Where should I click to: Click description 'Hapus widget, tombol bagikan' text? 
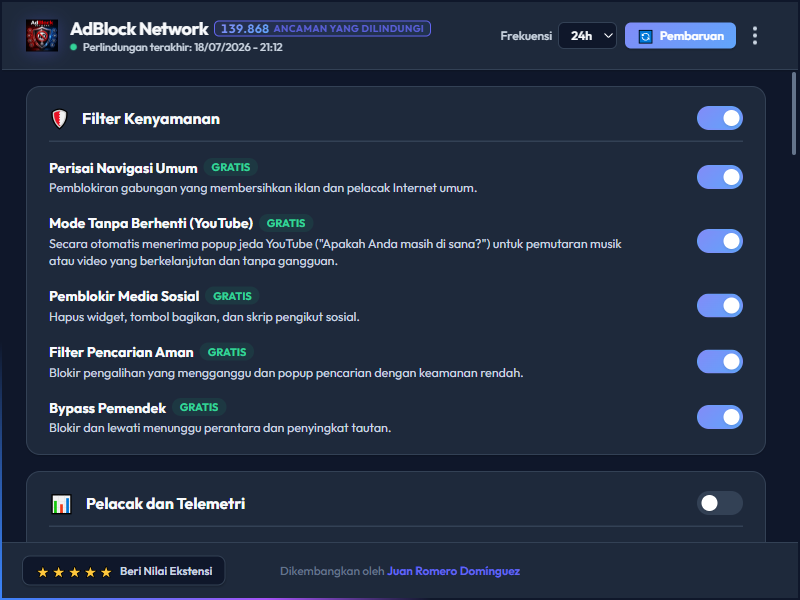click(204, 317)
